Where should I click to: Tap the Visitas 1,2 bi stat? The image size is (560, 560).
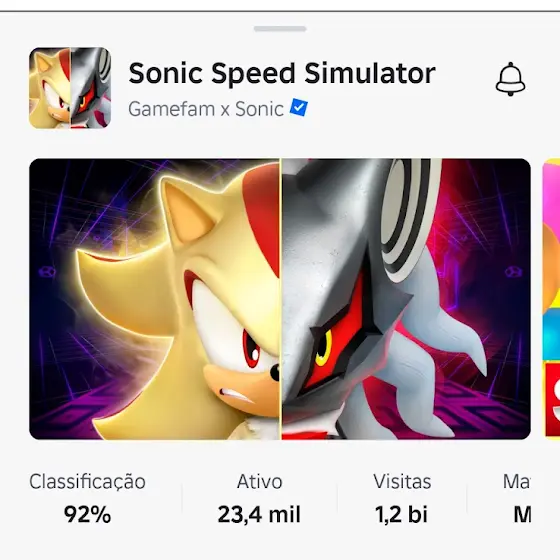tap(402, 498)
